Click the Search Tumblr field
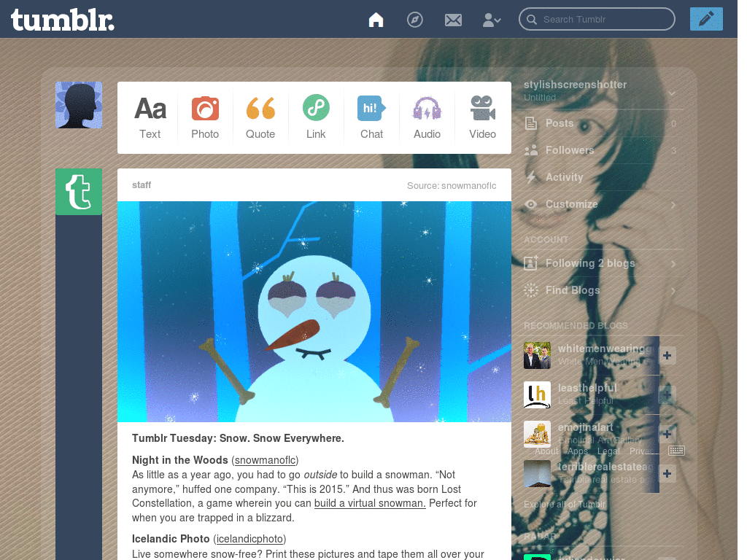This screenshot has width=747, height=560. [x=597, y=19]
